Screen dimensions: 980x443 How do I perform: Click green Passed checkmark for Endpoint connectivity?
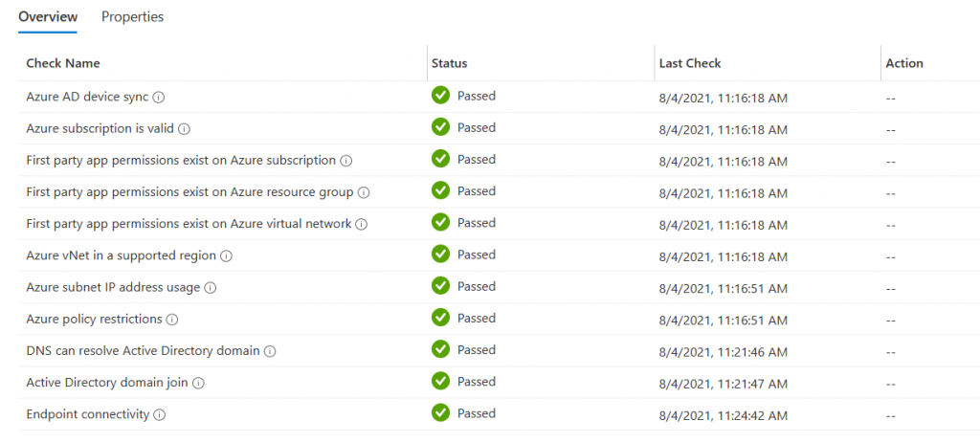pyautogui.click(x=440, y=412)
